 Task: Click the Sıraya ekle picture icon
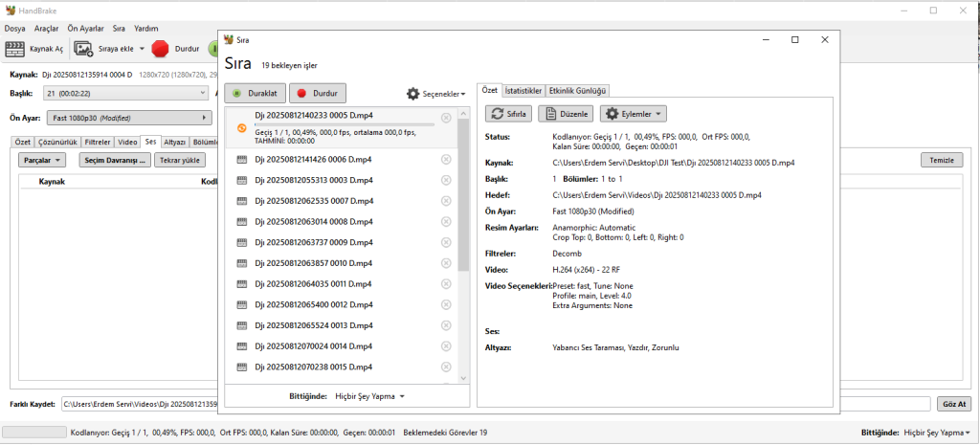tap(84, 49)
